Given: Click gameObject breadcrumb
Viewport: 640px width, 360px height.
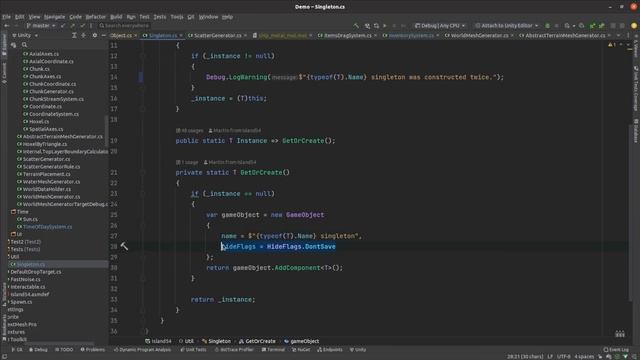Looking at the screenshot, I should 302,341.
